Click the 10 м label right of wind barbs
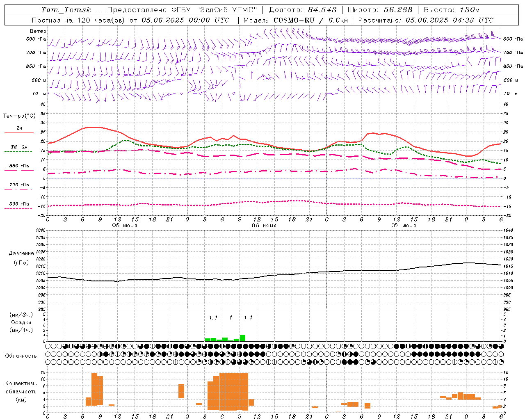525x420 pixels. point(510,94)
